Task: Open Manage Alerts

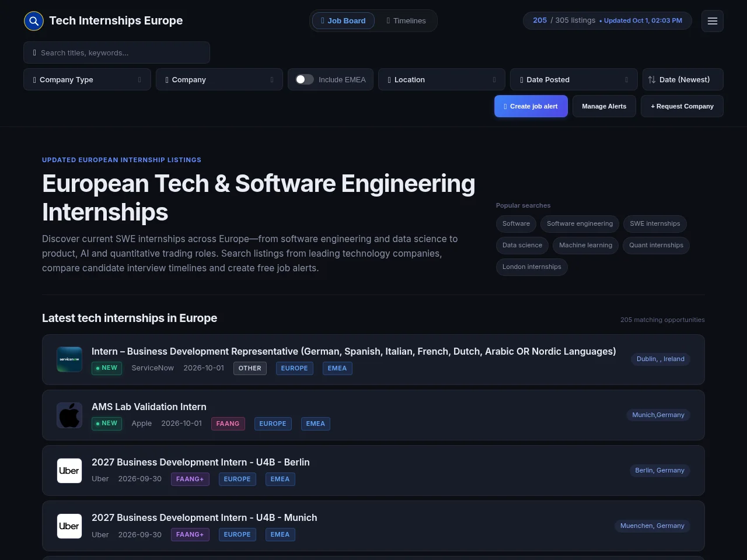Action: [604, 106]
